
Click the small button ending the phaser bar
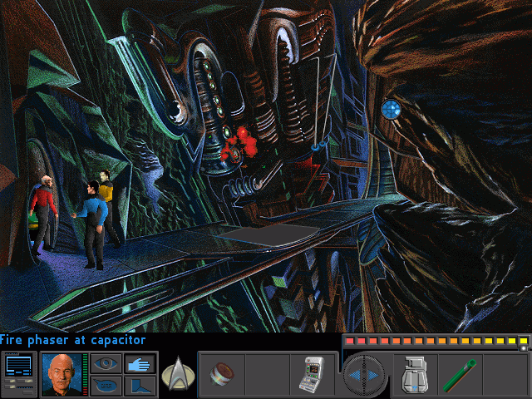point(525,341)
